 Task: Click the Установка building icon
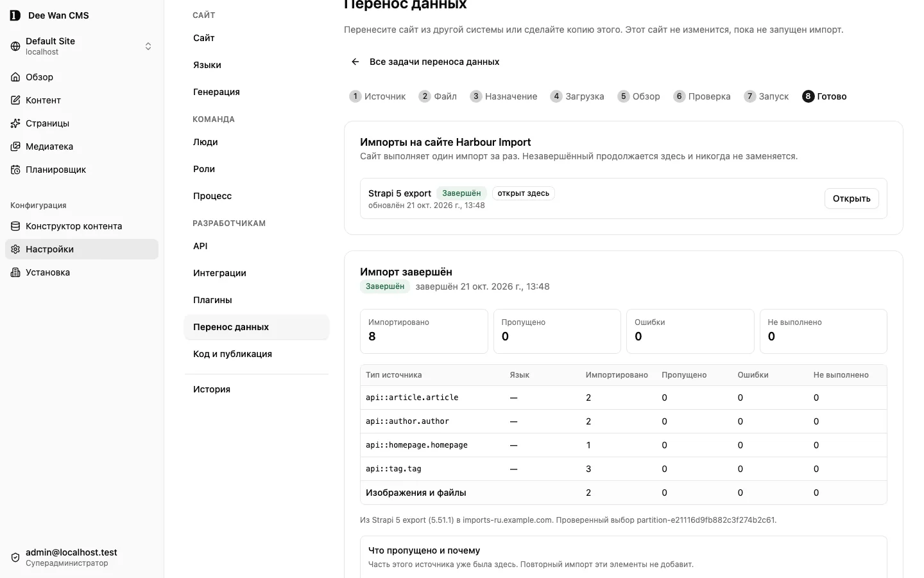pos(15,272)
